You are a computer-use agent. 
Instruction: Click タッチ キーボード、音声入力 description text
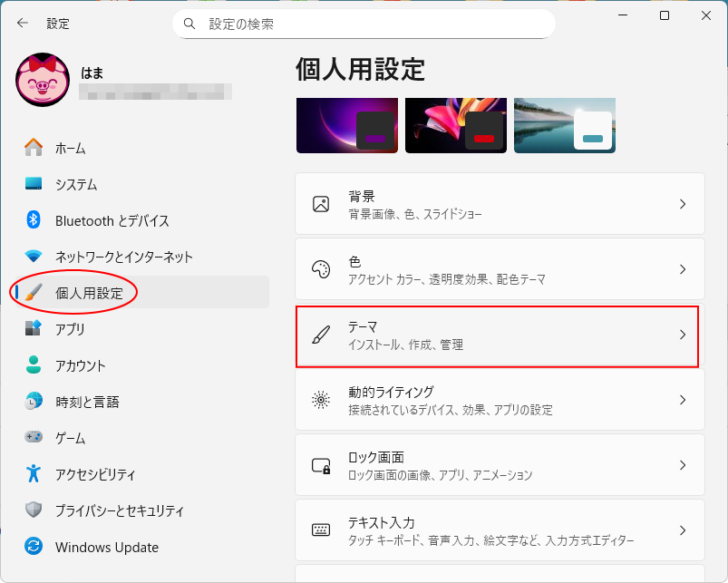tap(491, 540)
